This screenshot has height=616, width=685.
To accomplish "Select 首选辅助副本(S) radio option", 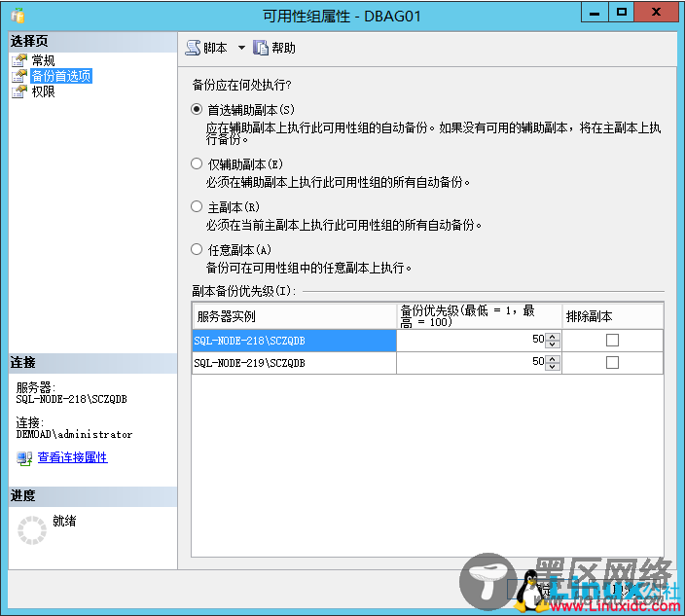I will pyautogui.click(x=197, y=109).
